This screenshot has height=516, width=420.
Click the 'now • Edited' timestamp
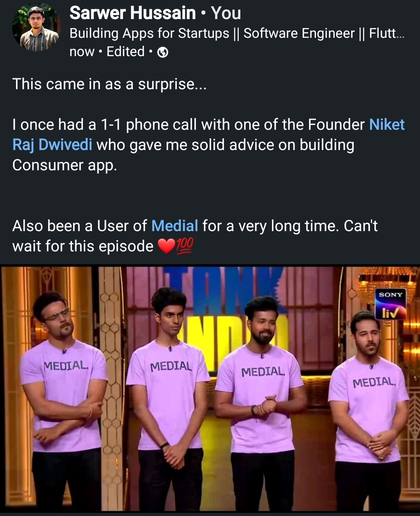[x=107, y=52]
